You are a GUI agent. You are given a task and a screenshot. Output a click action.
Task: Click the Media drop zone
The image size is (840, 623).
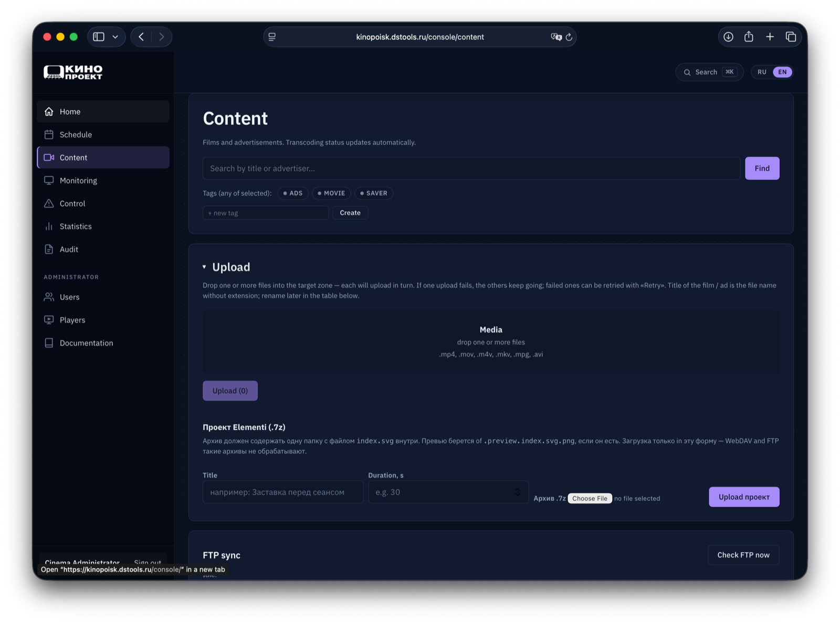[x=491, y=342]
